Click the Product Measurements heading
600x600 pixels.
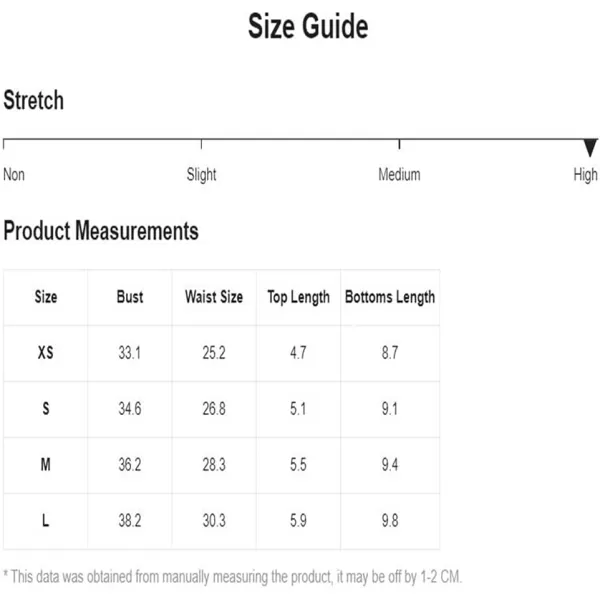point(101,231)
